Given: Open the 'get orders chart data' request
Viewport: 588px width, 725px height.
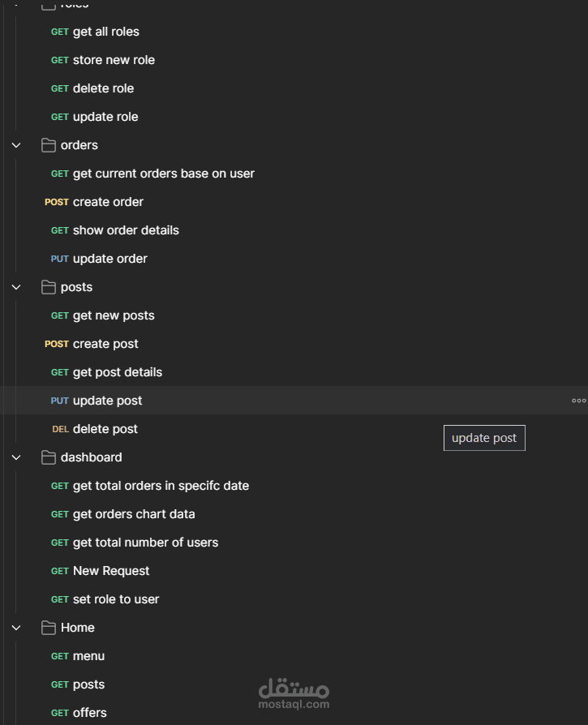Looking at the screenshot, I should click(134, 514).
